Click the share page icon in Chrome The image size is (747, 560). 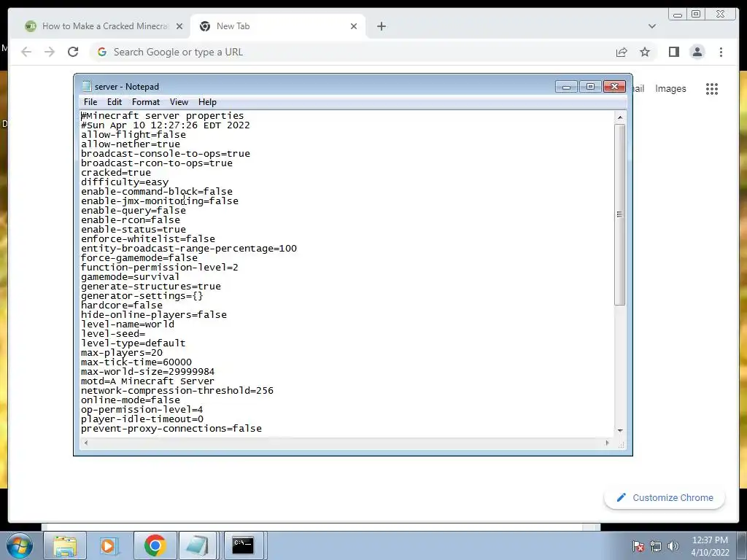tap(622, 52)
